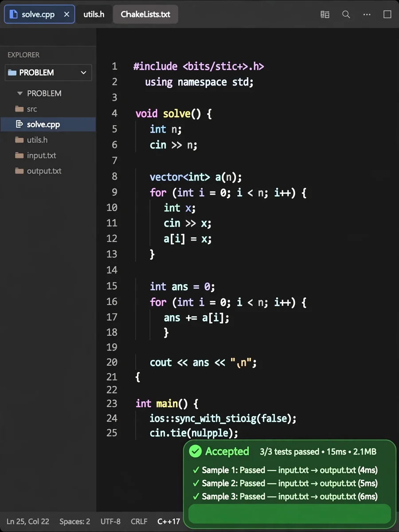The width and height of the screenshot is (399, 532).
Task: Close the solve.cpp tab
Action: coord(66,14)
